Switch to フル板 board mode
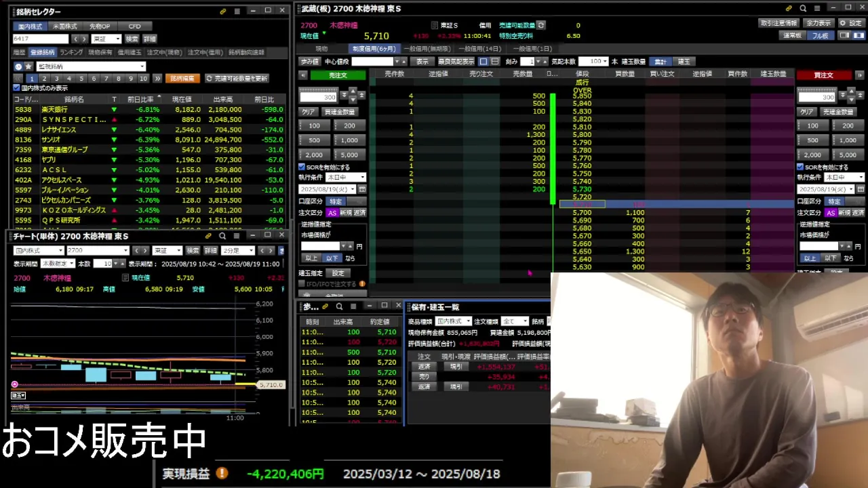 (x=820, y=36)
